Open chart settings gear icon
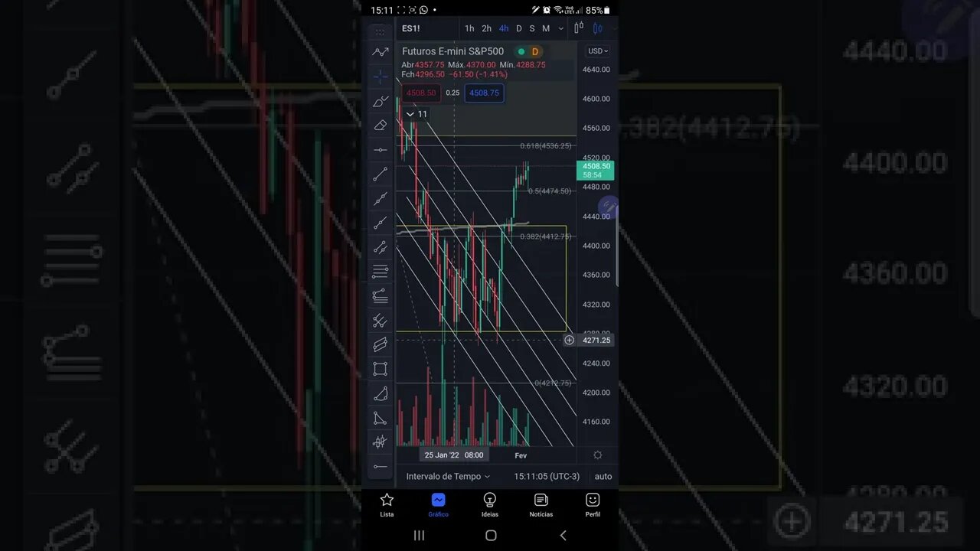The width and height of the screenshot is (980, 551). click(598, 455)
